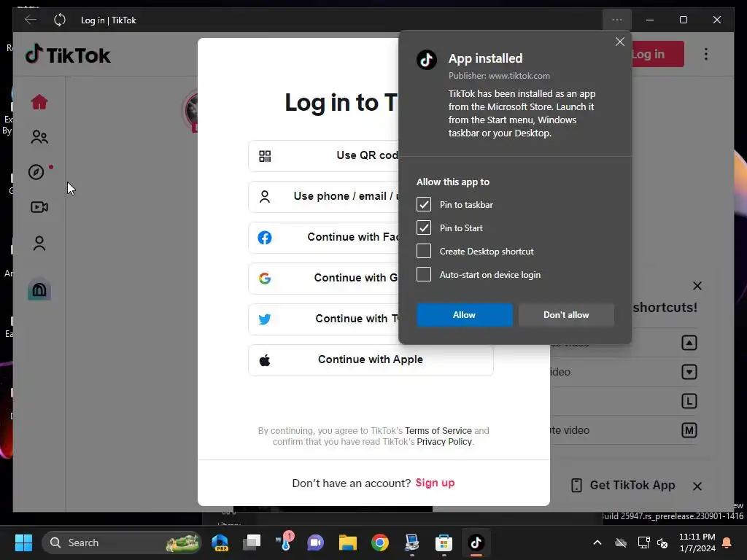
Task: Toggle the Pin to Start checkbox
Action: tap(424, 227)
